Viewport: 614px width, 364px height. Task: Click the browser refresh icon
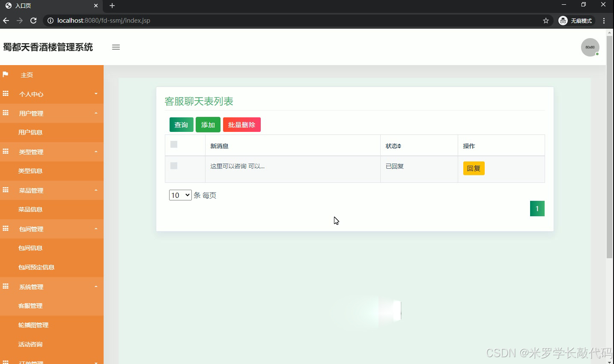(x=33, y=20)
